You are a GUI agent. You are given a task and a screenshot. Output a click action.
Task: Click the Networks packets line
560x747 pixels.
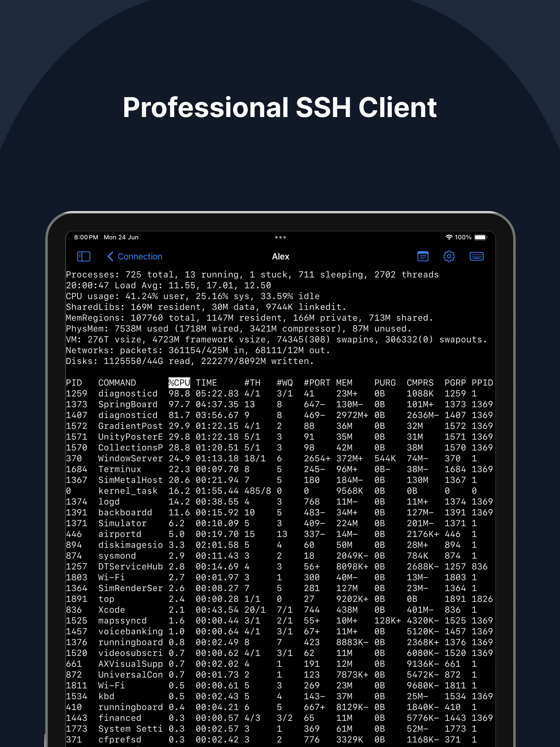pos(198,350)
